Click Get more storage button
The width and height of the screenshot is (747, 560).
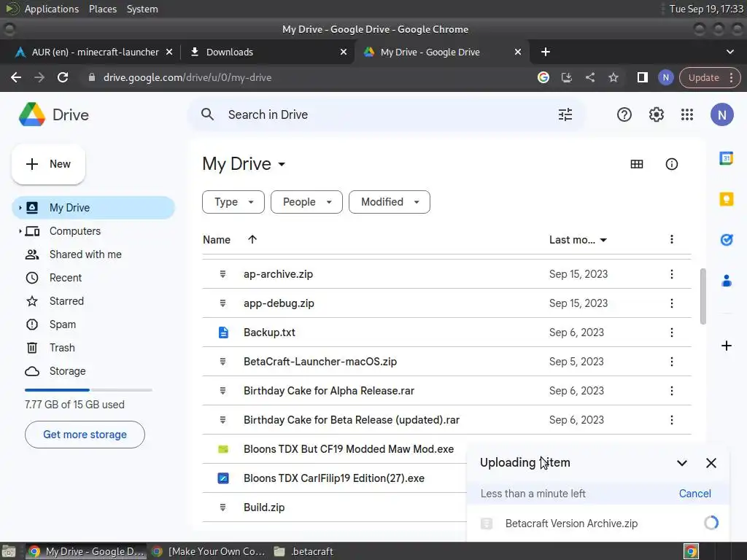click(85, 435)
